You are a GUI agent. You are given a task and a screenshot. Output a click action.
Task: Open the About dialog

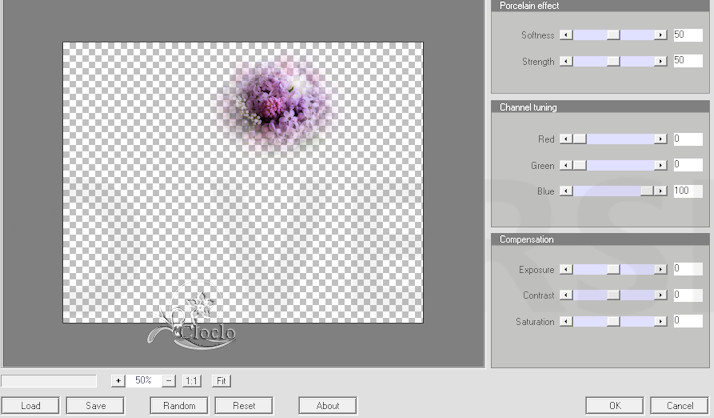[x=327, y=405]
